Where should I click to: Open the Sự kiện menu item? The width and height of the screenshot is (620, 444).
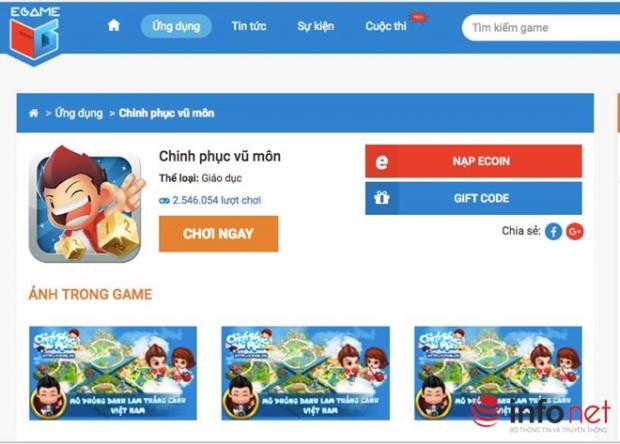pos(316,26)
